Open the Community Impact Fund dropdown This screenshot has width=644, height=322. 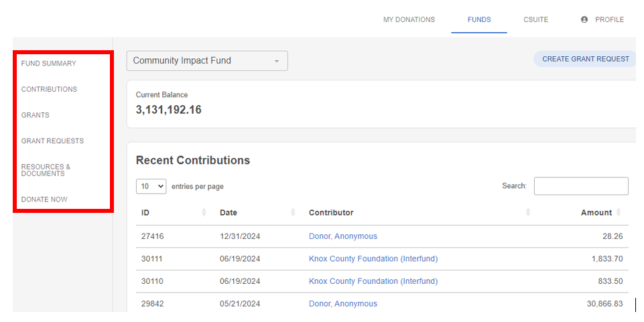click(207, 61)
